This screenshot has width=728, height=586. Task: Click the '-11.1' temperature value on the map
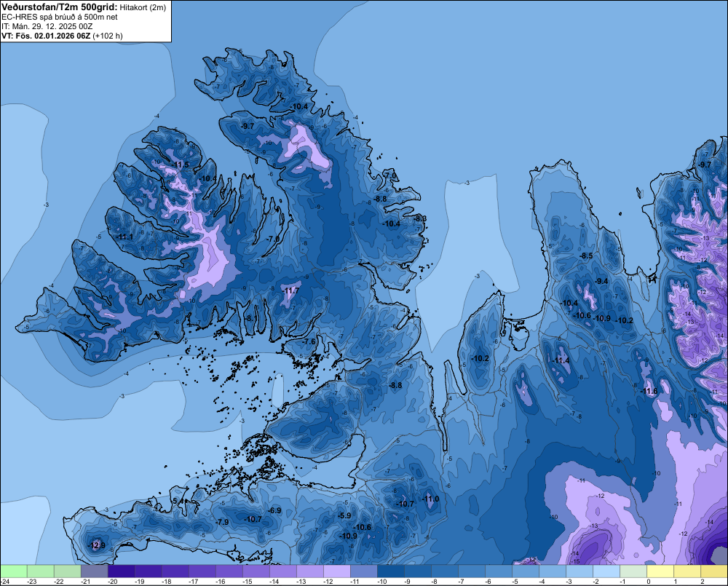click(x=125, y=237)
